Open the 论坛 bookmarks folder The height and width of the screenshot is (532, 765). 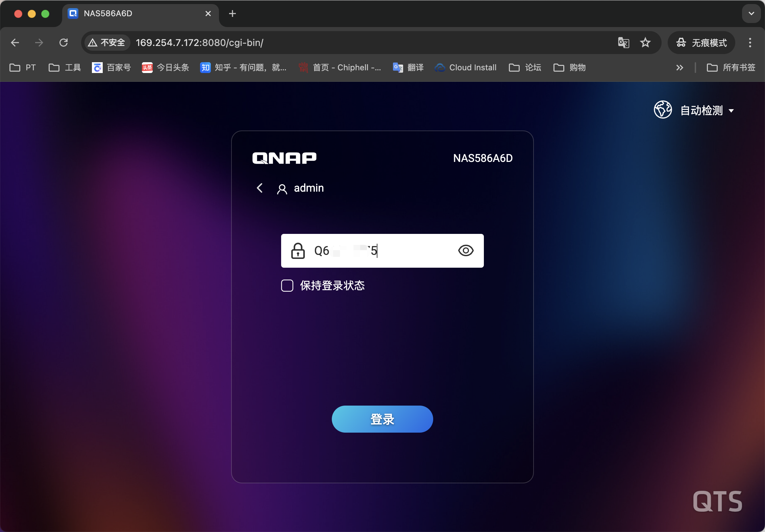[525, 68]
